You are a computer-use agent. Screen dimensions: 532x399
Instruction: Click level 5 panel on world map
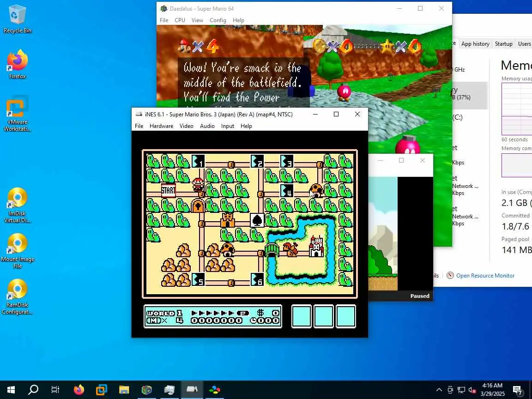pos(198,279)
